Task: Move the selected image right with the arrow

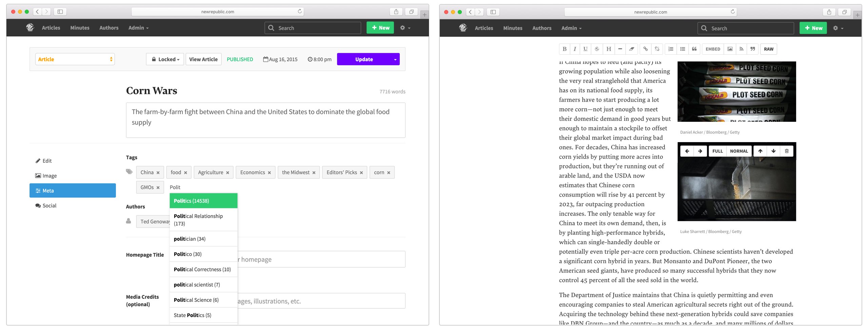Action: click(700, 151)
